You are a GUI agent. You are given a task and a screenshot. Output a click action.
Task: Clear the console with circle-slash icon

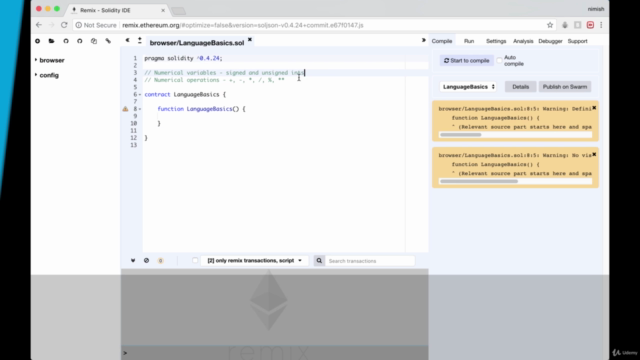point(146,260)
